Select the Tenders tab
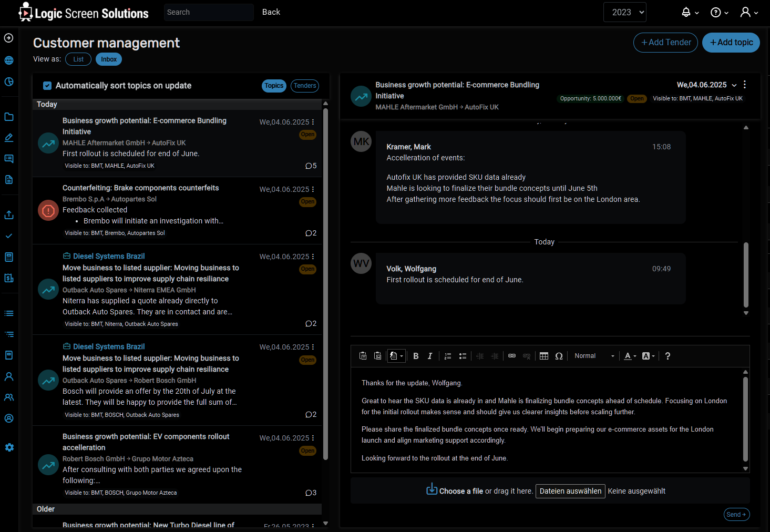The height and width of the screenshot is (532, 770). point(305,86)
